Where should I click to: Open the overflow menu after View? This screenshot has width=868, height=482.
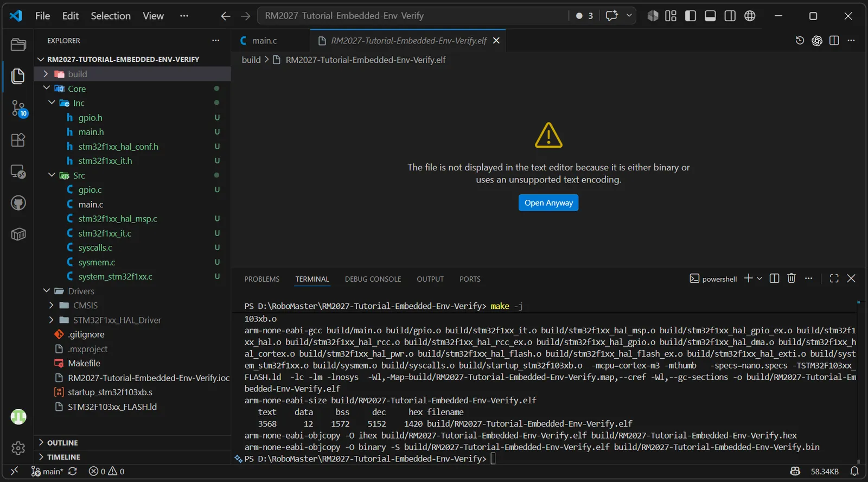tap(184, 16)
